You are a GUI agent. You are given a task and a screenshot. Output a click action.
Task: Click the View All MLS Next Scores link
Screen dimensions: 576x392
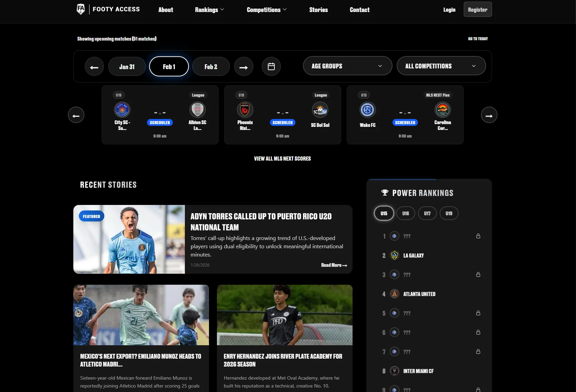pos(282,159)
